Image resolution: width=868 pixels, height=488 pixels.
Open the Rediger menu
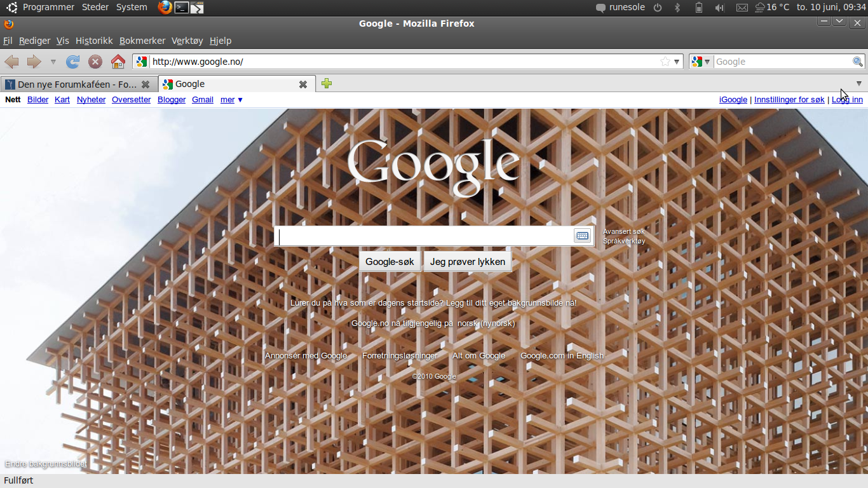pos(34,41)
